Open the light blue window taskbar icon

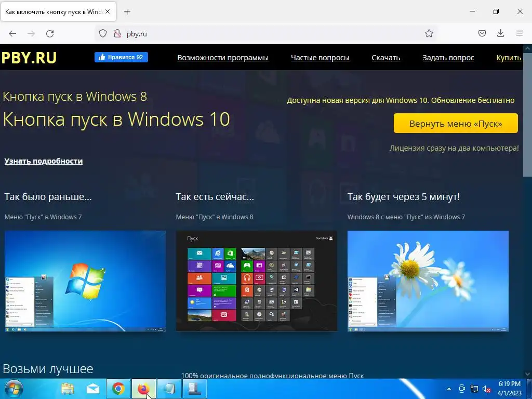coord(169,389)
